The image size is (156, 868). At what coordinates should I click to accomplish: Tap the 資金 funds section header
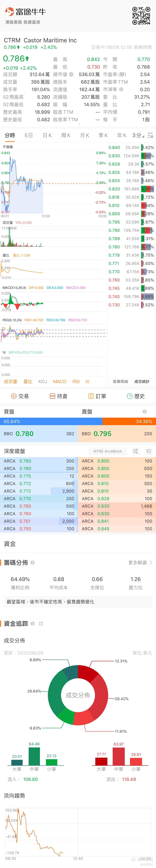10,544
